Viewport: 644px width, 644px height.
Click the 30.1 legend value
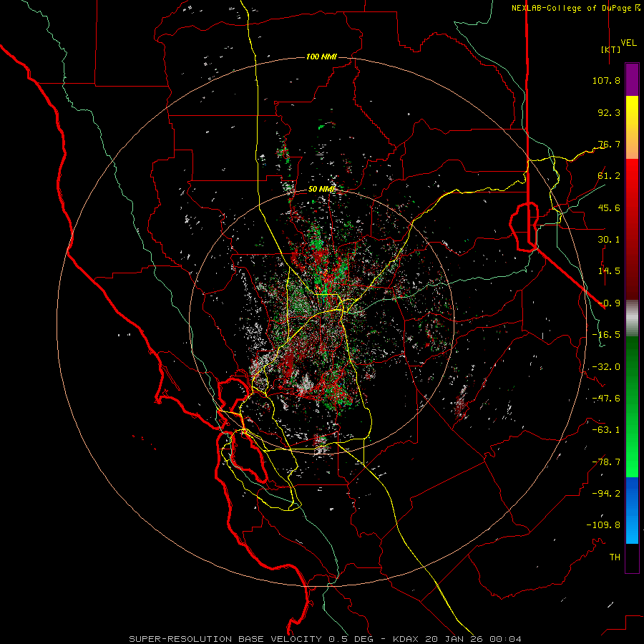[x=609, y=240]
